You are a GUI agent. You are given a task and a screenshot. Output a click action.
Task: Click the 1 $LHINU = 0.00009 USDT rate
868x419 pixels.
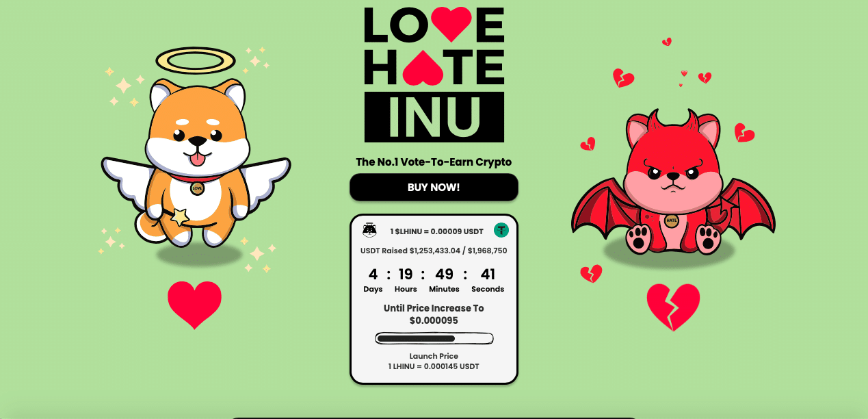click(x=436, y=231)
